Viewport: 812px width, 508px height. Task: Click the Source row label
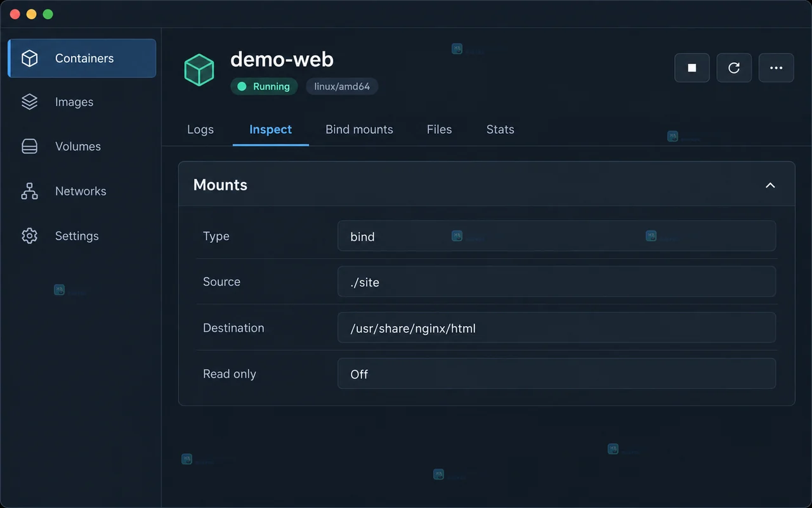[221, 282]
